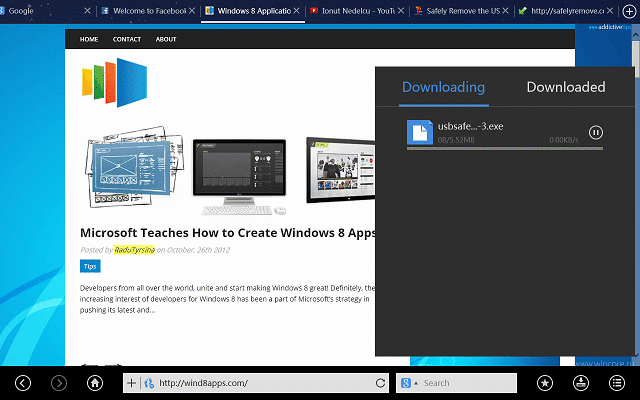This screenshot has width=640, height=400.
Task: Click the 0.00KB/s download speed text
Action: click(564, 140)
